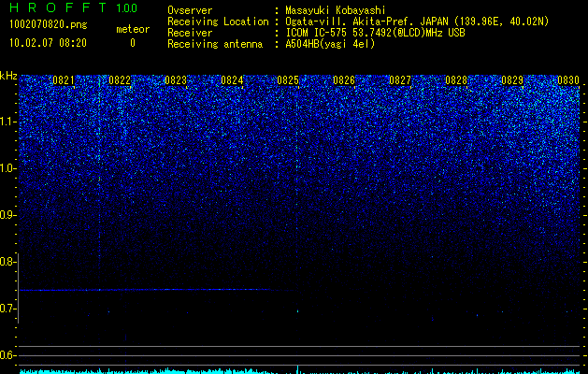Click the 0821 time marker
588x374 pixels.
coord(64,80)
